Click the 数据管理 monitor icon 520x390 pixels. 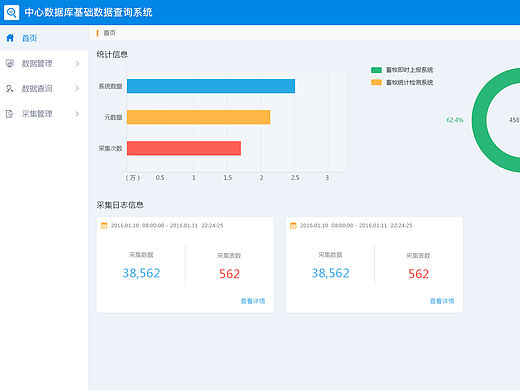pyautogui.click(x=10, y=63)
